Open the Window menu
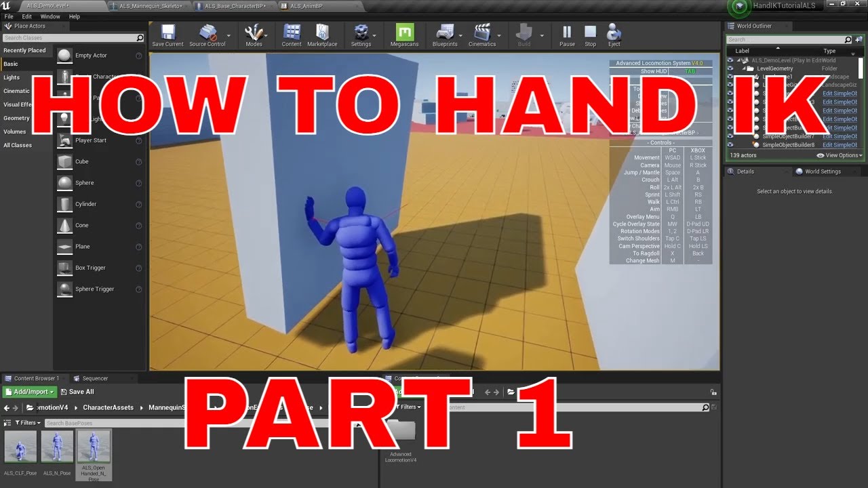Image resolution: width=868 pixels, height=488 pixels. (50, 16)
